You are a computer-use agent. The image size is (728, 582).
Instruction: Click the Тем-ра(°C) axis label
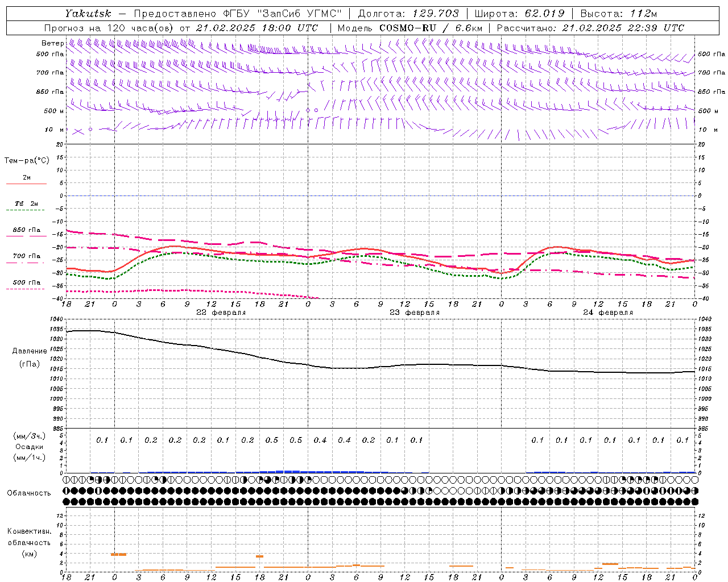pyautogui.click(x=27, y=160)
